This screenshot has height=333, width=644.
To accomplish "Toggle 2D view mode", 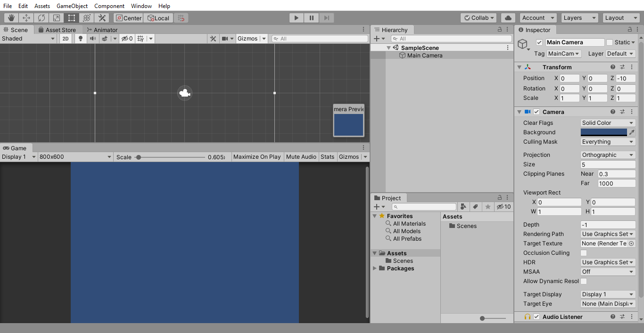I will tap(66, 39).
